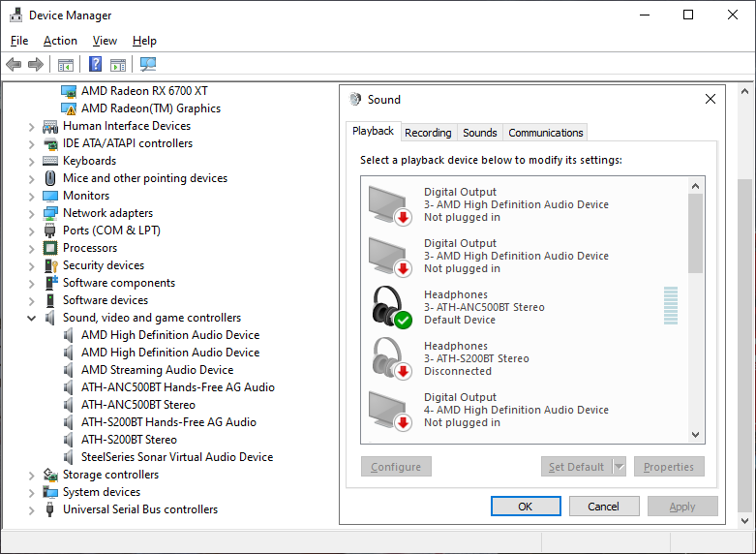Open the Help menu

[x=144, y=41]
